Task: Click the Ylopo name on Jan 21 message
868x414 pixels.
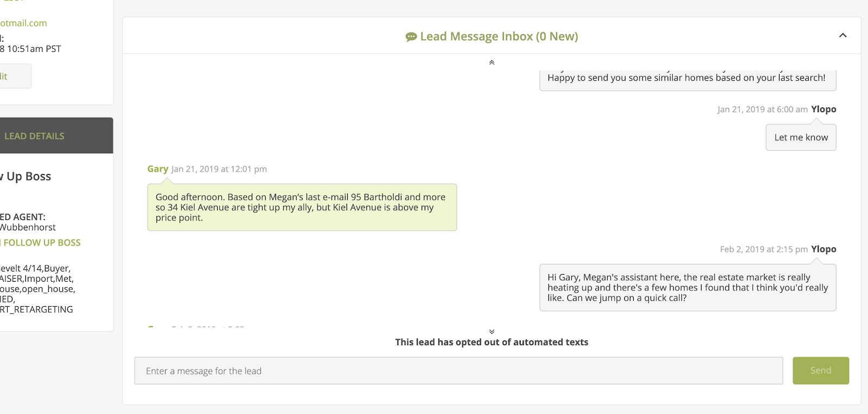Action: pyautogui.click(x=824, y=109)
